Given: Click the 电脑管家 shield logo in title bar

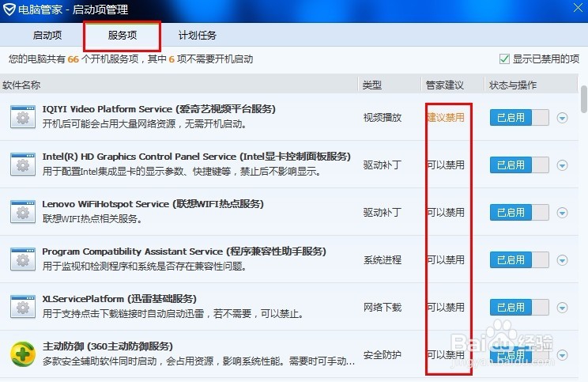Looking at the screenshot, I should [x=9, y=9].
